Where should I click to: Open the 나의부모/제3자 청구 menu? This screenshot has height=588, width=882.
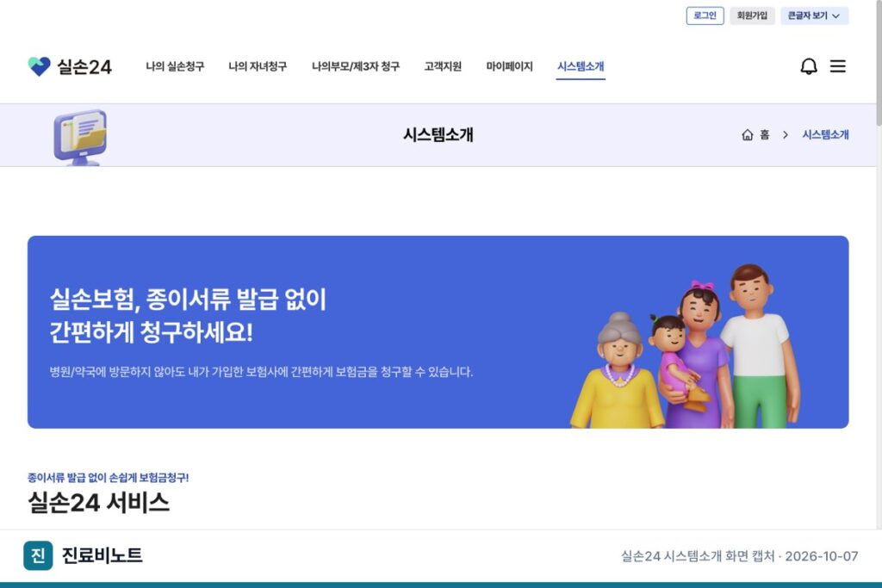(x=356, y=66)
